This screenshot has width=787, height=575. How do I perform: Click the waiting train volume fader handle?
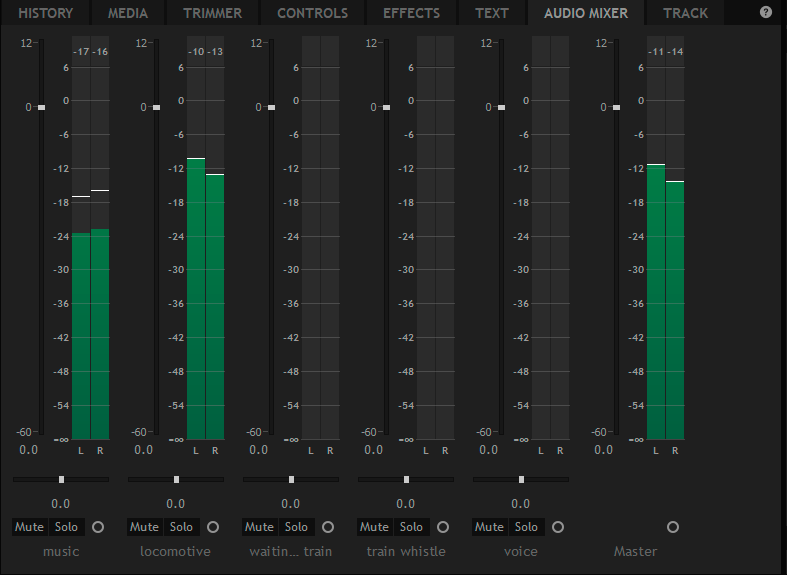click(271, 107)
